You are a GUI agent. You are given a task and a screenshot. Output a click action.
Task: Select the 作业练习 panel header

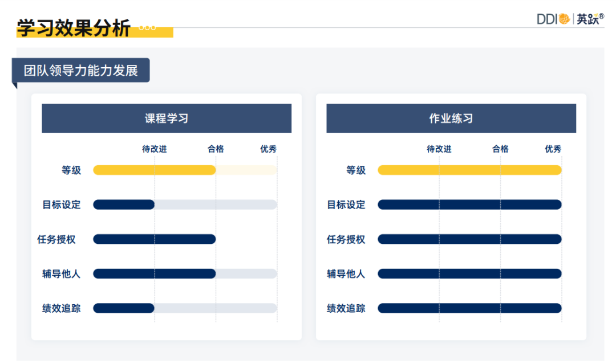coord(451,118)
